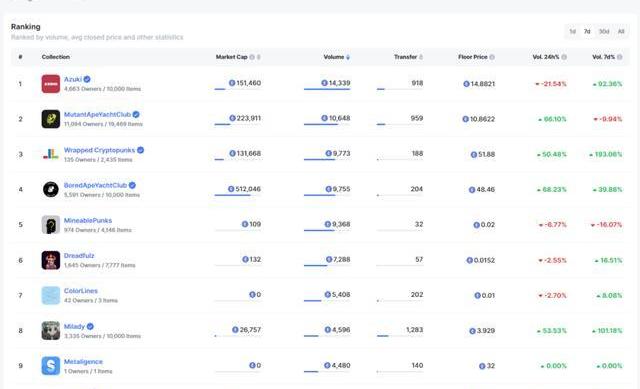Select the 7d time range tab
This screenshot has height=389, width=640.
click(x=587, y=31)
